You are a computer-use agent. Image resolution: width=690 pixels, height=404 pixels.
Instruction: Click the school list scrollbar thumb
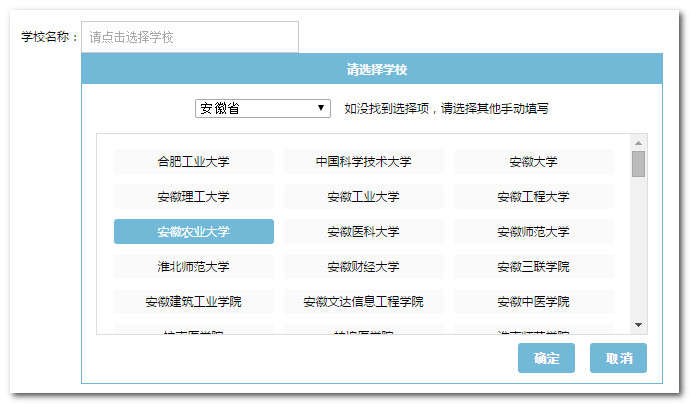(x=639, y=164)
